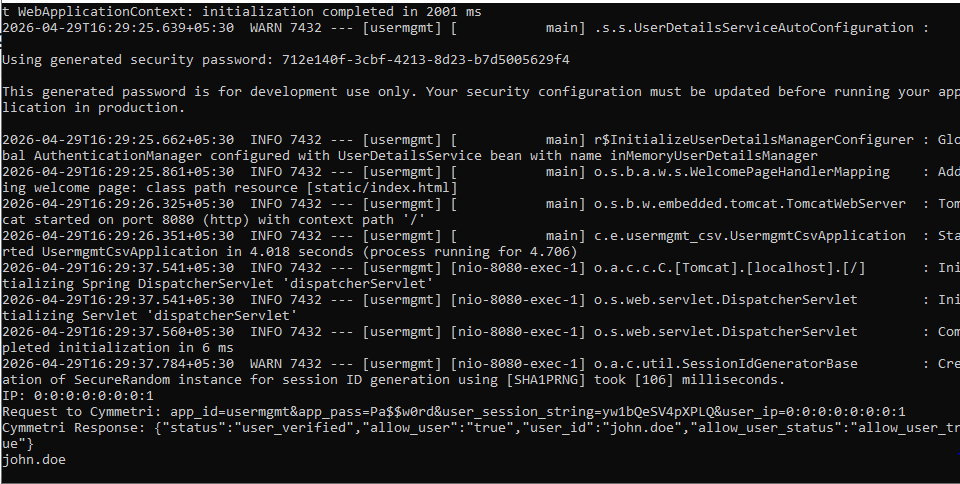Click the UsermgmtCsvApplication logger name
The image size is (960, 484).
pos(749,236)
